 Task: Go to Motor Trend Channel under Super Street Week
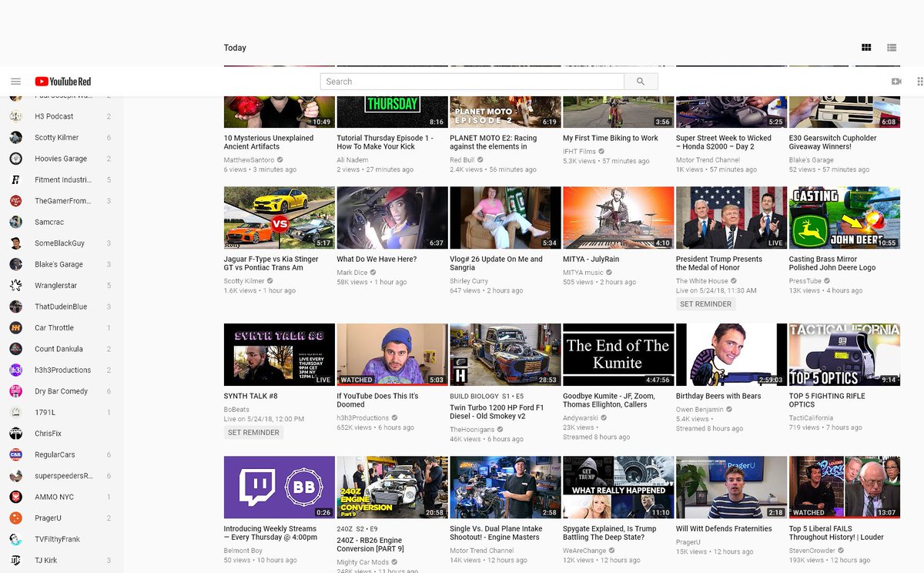[708, 160]
